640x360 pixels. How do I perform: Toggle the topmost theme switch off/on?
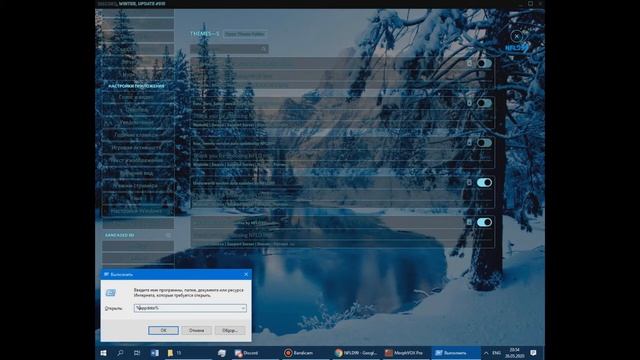pos(484,63)
